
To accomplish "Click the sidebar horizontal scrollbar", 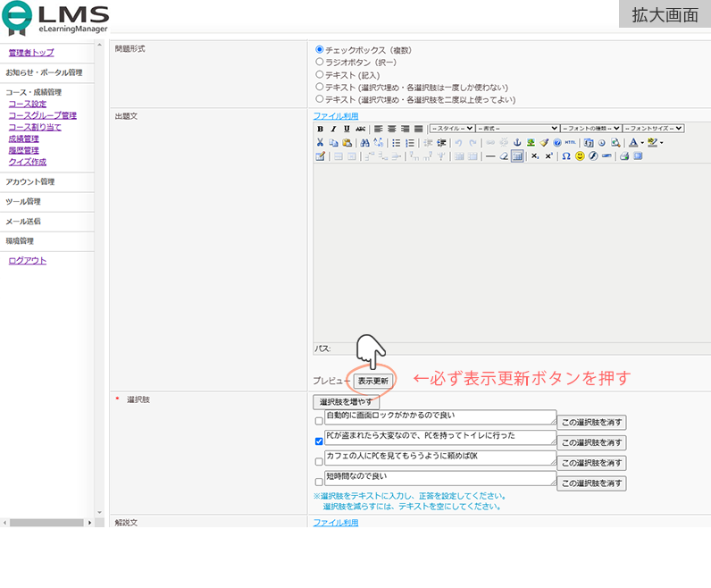I will 46,523.
